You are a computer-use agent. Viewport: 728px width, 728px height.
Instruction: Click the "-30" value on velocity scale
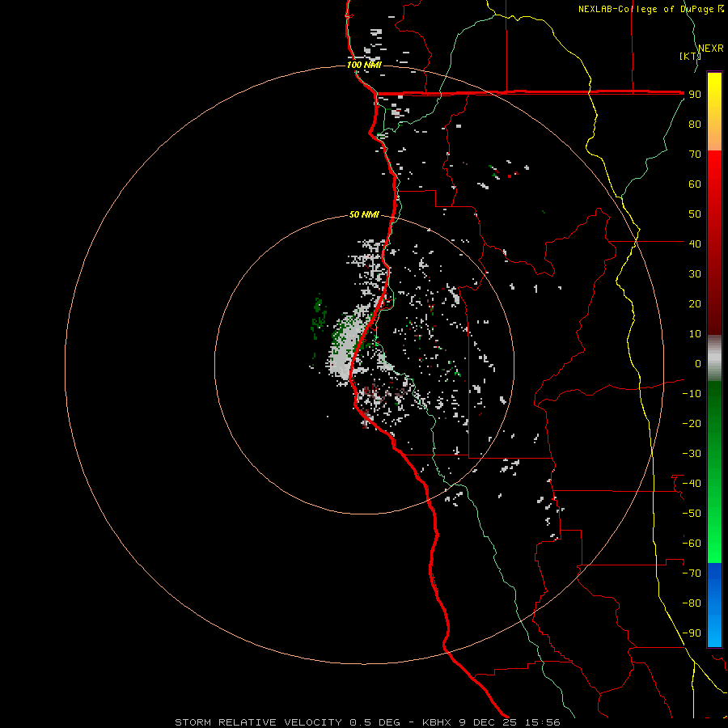click(692, 454)
